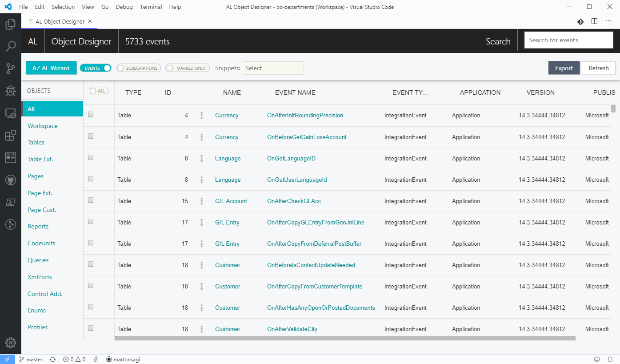Screen dimensions: 620x364
Task: Open the Source Control view
Action: pos(11,68)
